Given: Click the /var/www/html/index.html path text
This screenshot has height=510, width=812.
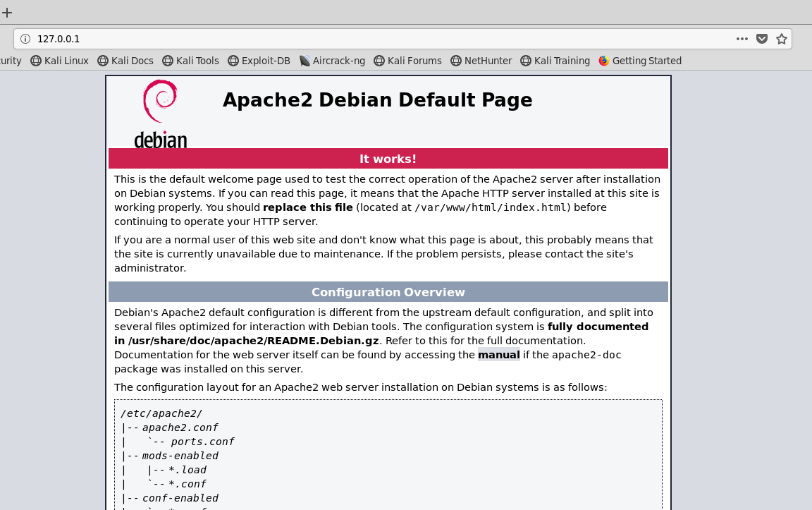Looking at the screenshot, I should pyautogui.click(x=491, y=207).
